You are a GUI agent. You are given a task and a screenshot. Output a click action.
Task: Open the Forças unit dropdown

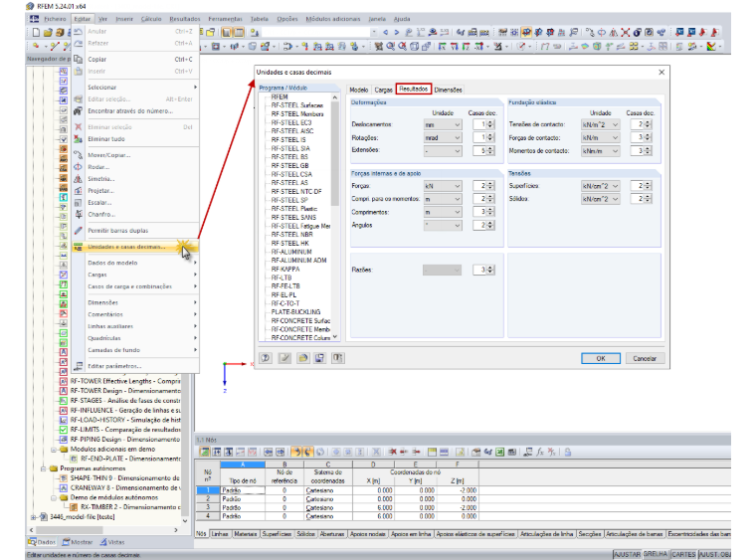click(443, 186)
